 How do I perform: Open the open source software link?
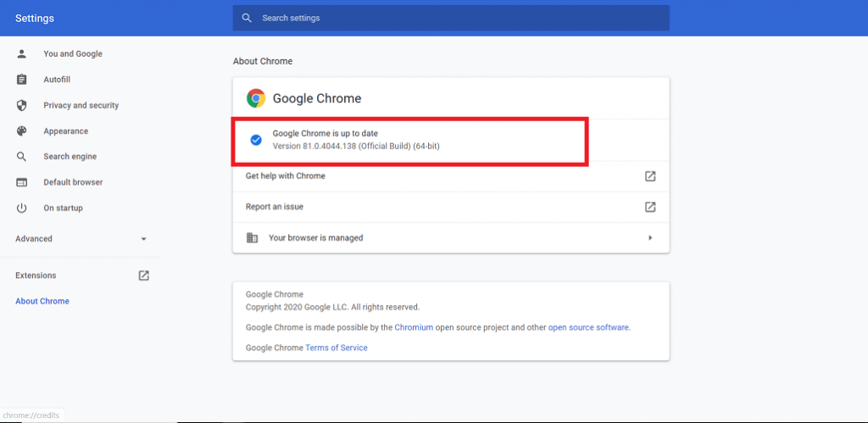(588, 327)
